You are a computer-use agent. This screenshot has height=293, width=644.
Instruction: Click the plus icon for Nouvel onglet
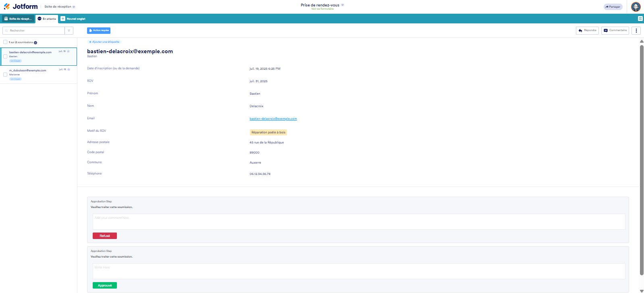pyautogui.click(x=63, y=19)
